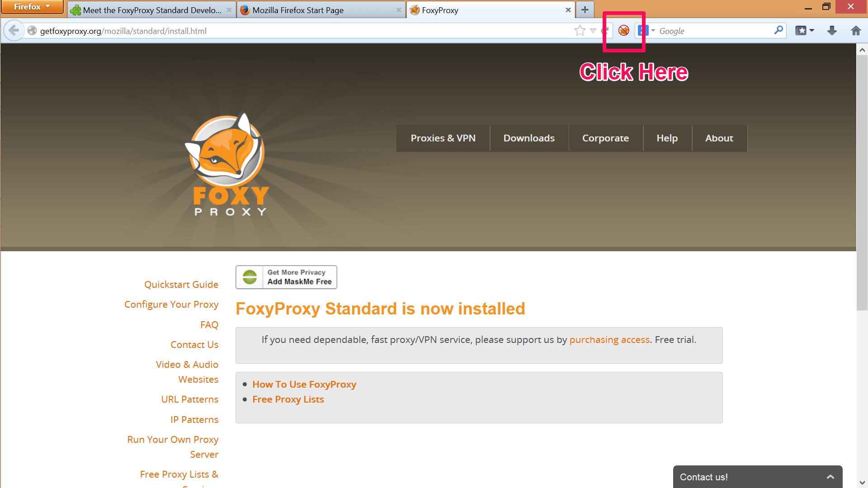Click the search magnifier icon

pyautogui.click(x=778, y=31)
